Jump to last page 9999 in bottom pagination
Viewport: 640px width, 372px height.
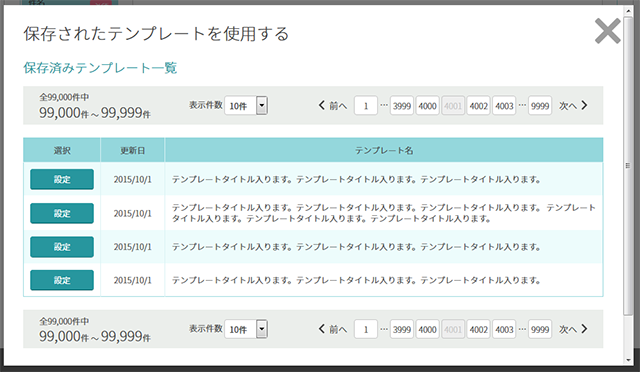(x=540, y=329)
